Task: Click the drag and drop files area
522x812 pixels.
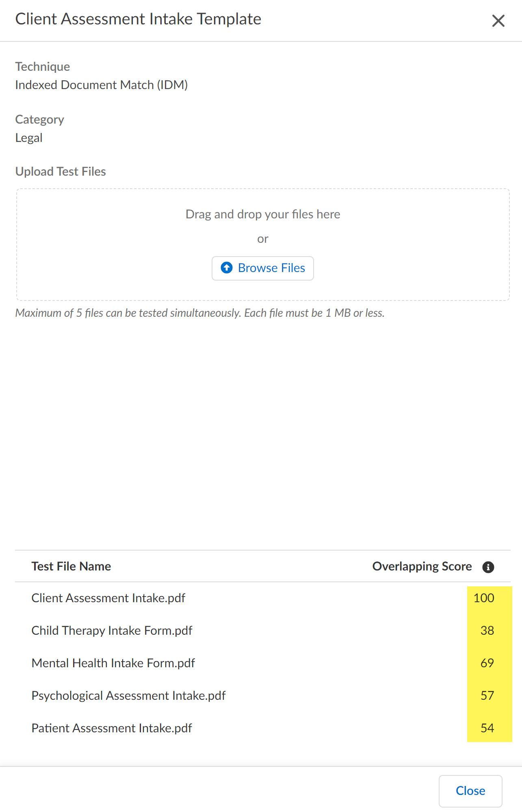Action: click(x=262, y=214)
